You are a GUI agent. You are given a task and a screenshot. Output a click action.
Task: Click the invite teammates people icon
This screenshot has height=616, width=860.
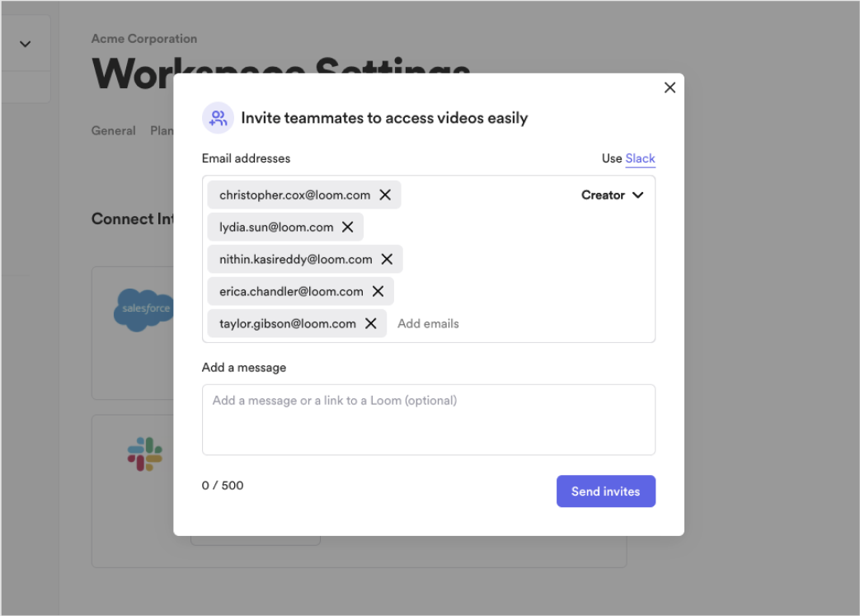218,118
